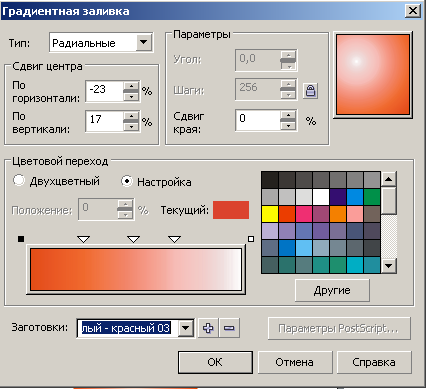426x389 pixels.
Task: Open the Тип dropdown list
Action: pyautogui.click(x=144, y=42)
